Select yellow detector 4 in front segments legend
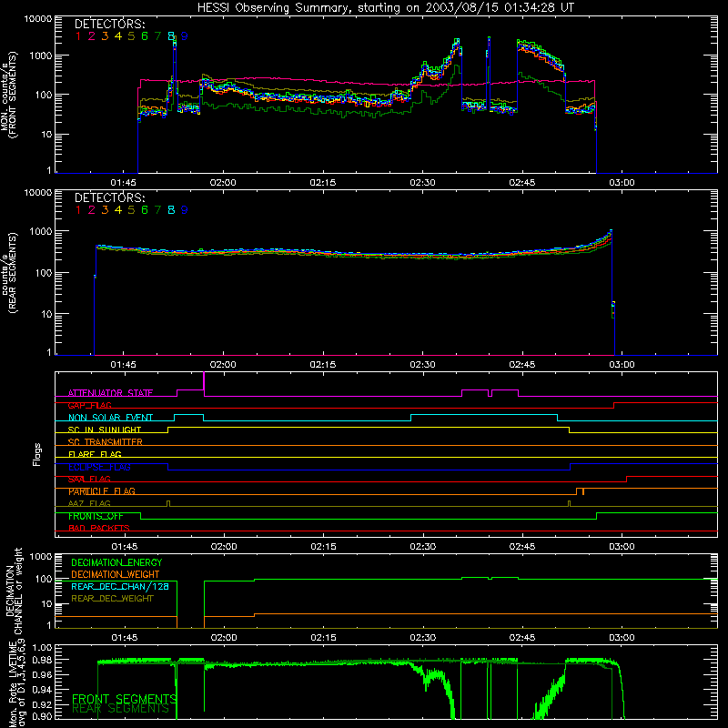 (x=118, y=36)
